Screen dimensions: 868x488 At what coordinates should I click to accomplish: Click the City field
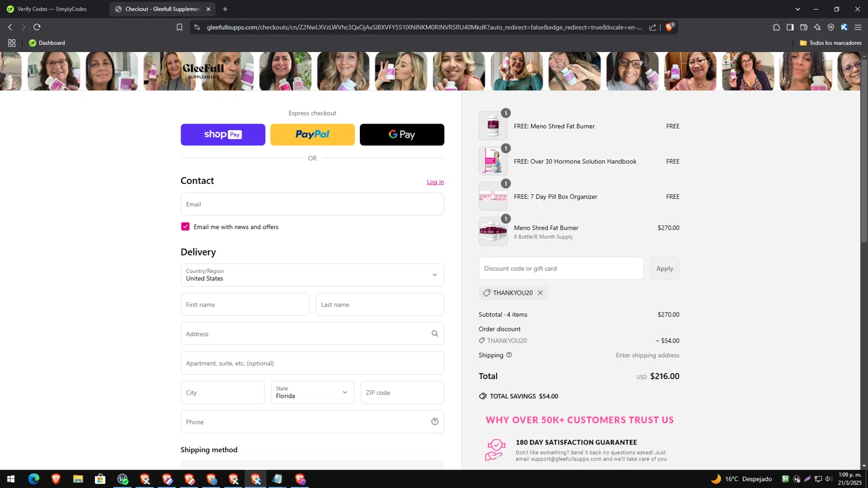222,393
